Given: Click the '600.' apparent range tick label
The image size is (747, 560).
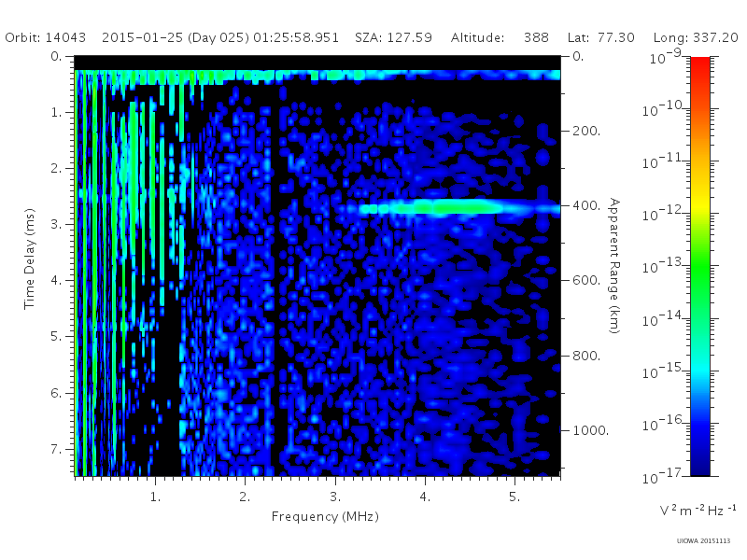Looking at the screenshot, I should pos(586,281).
